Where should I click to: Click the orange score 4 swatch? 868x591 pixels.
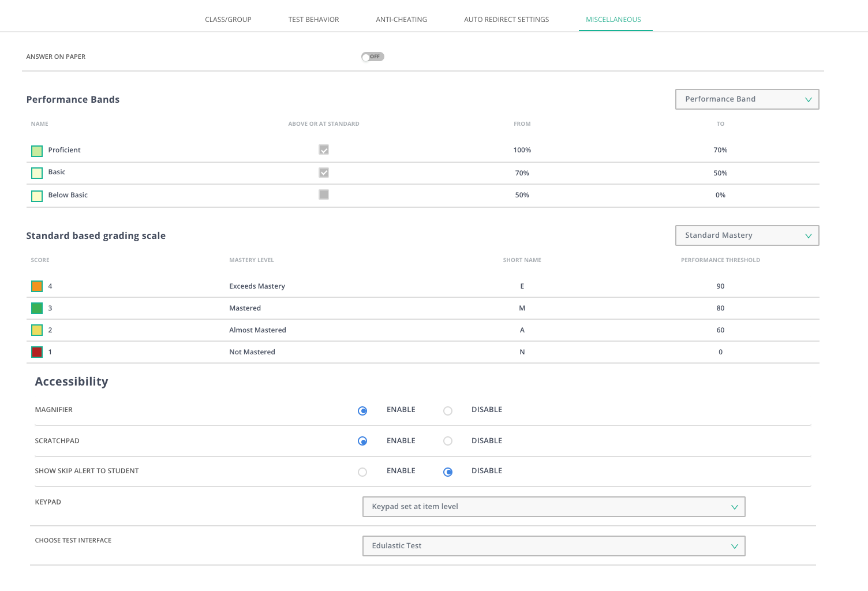[37, 286]
